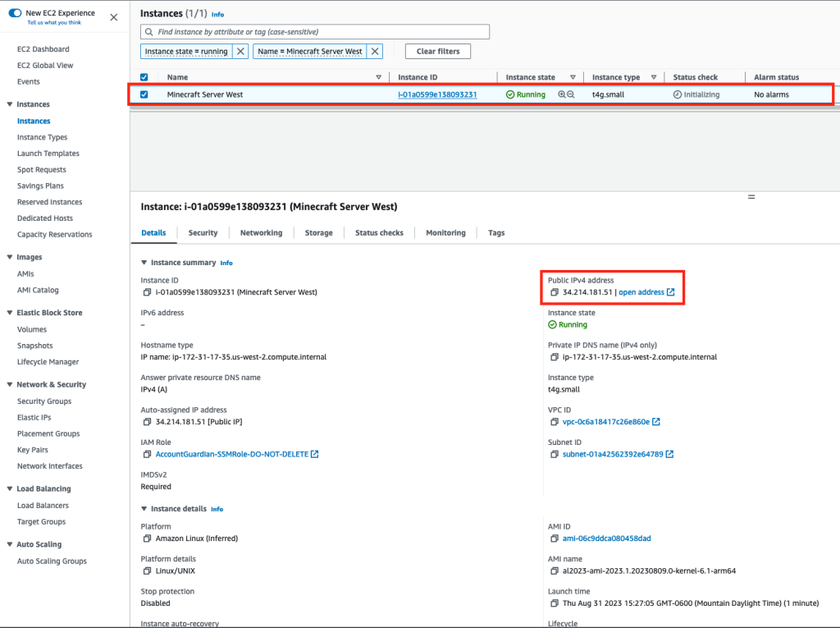Click the external link icon beside the Subnet ID

669,455
